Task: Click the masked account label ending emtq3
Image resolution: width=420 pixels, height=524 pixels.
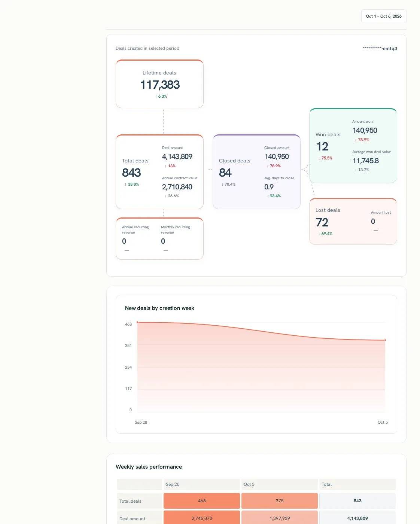Action: (380, 48)
